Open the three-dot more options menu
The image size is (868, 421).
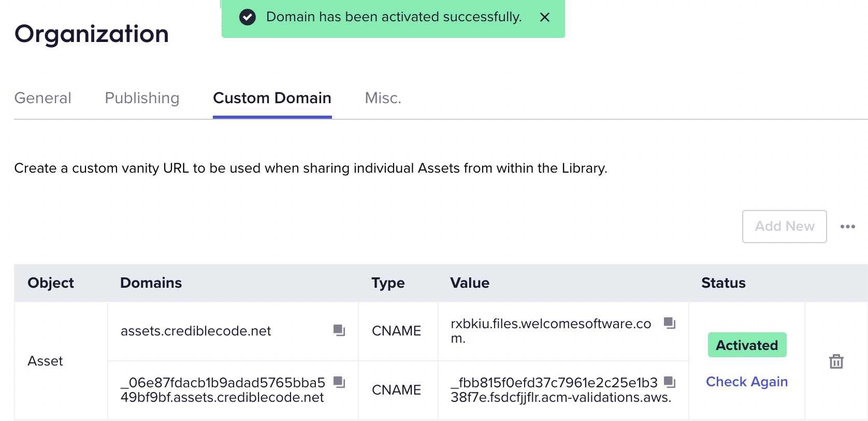click(848, 227)
